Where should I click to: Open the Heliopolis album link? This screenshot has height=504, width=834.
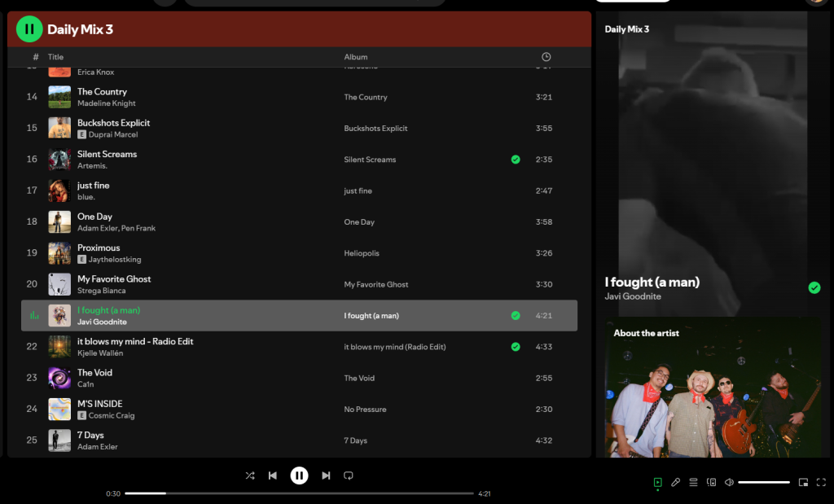pyautogui.click(x=362, y=253)
